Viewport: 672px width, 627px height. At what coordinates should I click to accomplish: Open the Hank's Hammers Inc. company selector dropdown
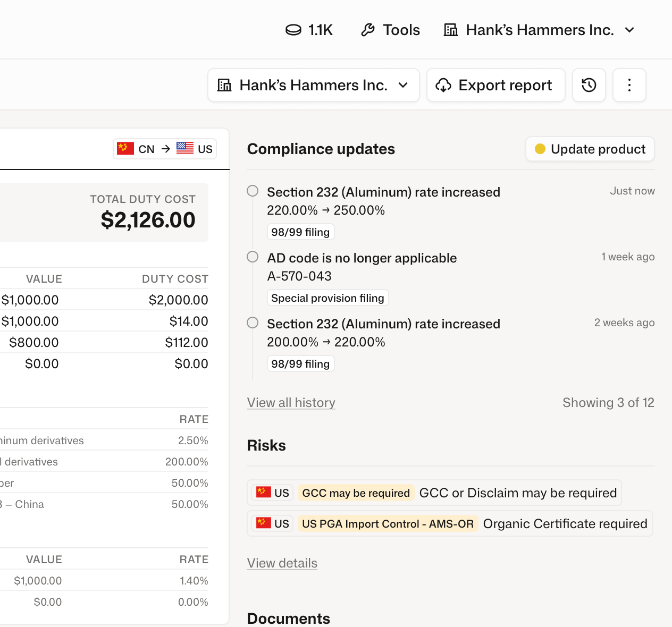click(x=314, y=85)
